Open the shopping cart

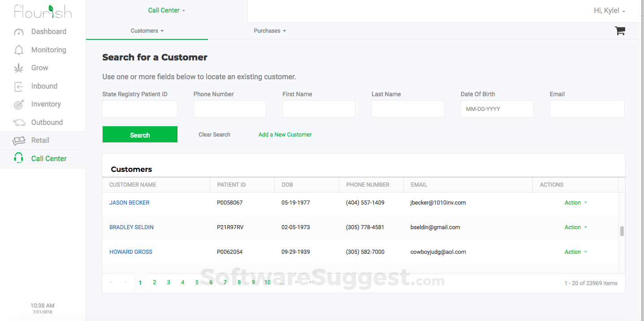(620, 31)
